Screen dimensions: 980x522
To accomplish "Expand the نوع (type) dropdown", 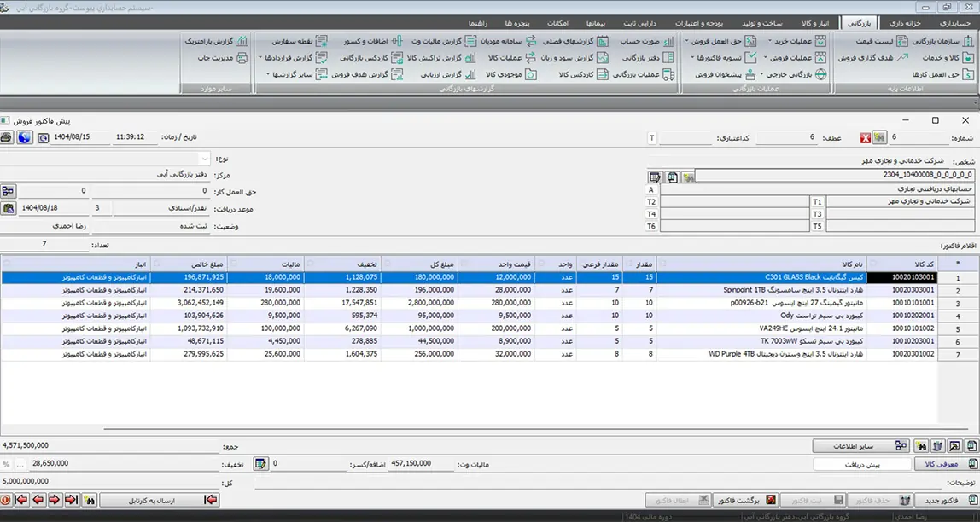I will 204,159.
